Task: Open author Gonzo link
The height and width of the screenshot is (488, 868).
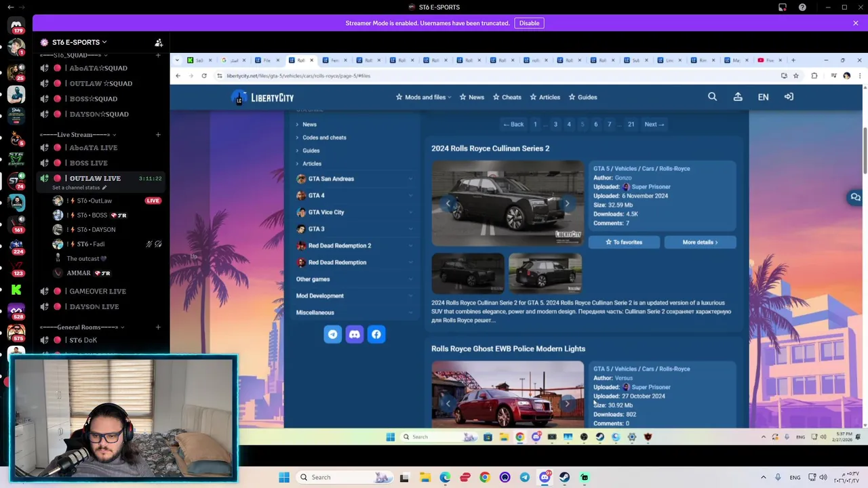Action: click(623, 178)
